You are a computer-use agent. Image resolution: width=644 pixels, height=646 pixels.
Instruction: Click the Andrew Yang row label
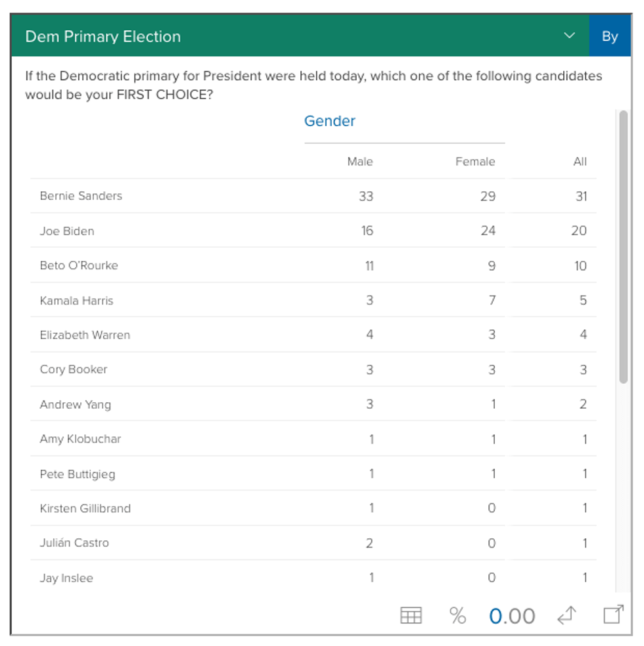tap(75, 404)
